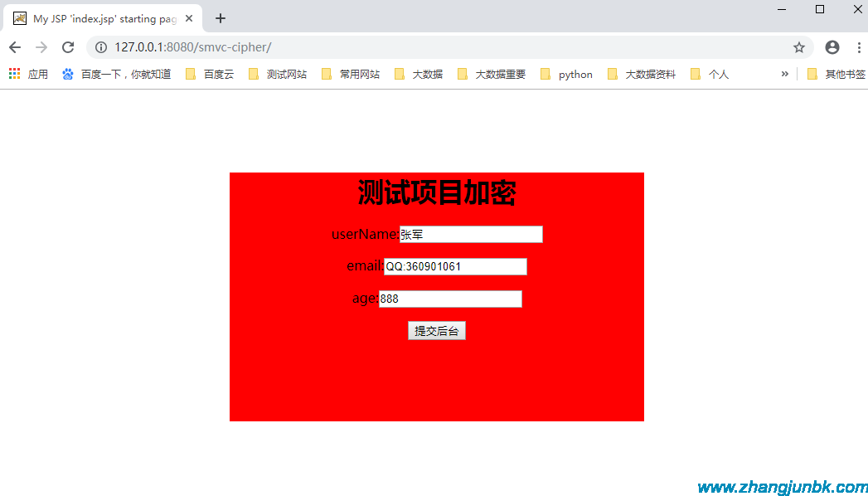View site information icon in address bar
Viewport: 868px width, 496px height.
(x=101, y=47)
